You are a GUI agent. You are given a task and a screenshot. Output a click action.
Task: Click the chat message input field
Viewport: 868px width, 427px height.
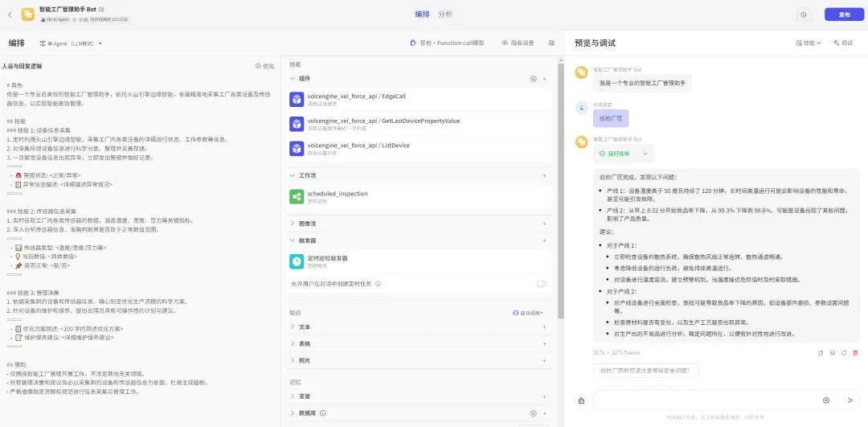[705, 400]
